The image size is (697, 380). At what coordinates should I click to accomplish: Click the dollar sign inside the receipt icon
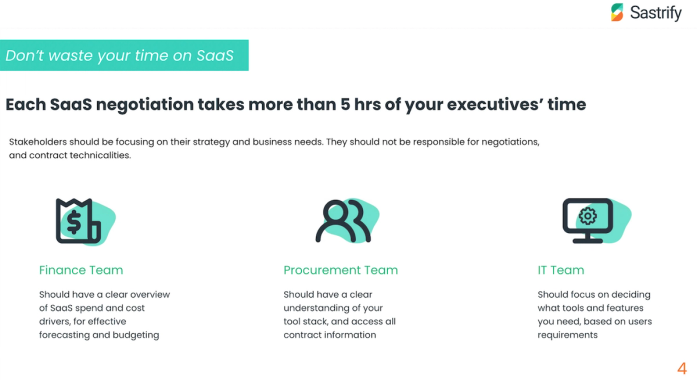coord(74,222)
